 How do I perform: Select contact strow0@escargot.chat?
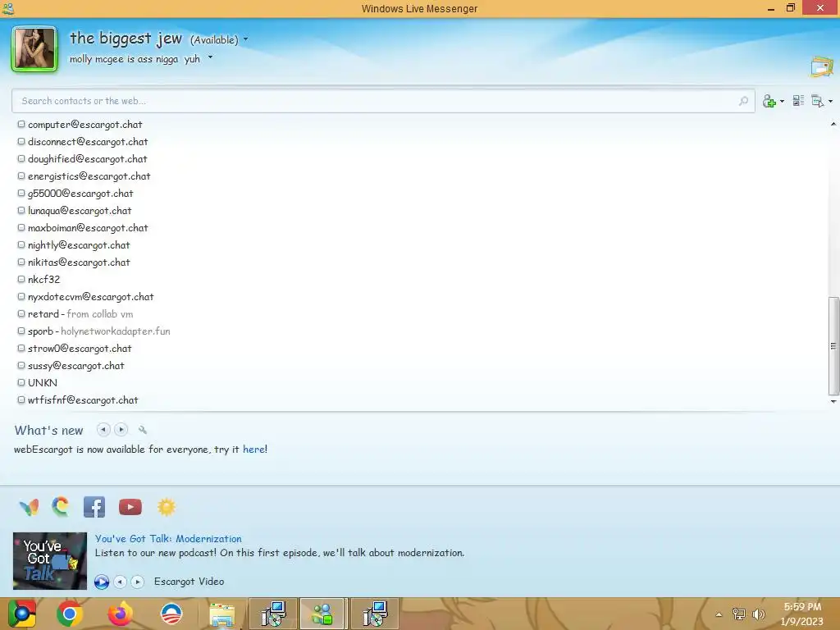[80, 348]
